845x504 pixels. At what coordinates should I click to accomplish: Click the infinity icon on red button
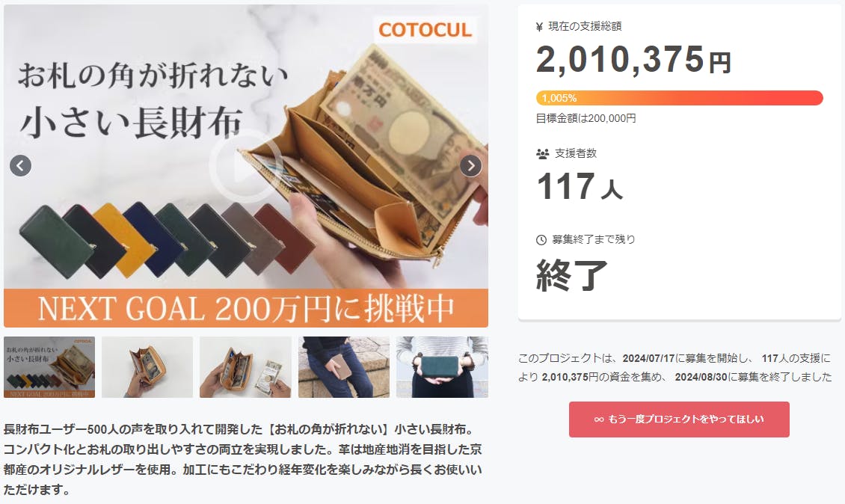(x=599, y=420)
